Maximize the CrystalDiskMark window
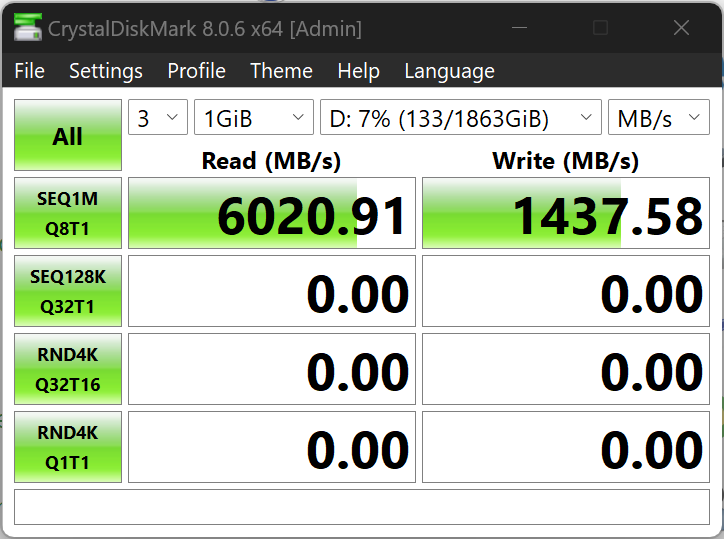This screenshot has width=724, height=539. pyautogui.click(x=600, y=28)
